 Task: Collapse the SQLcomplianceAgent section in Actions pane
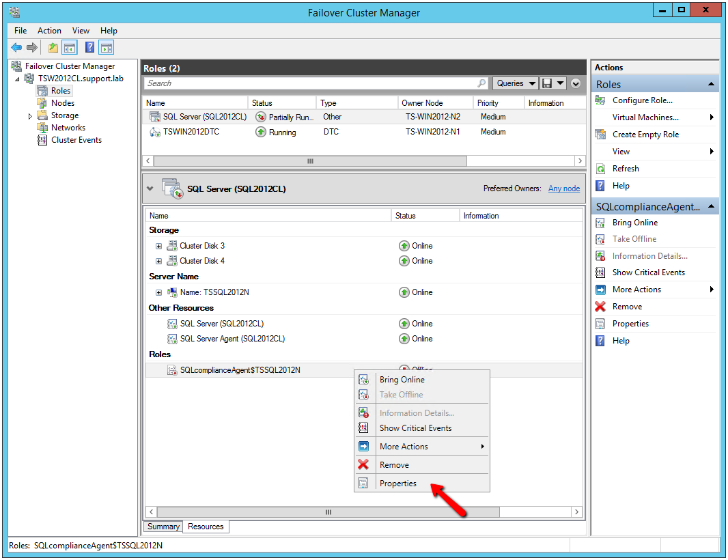click(x=711, y=206)
